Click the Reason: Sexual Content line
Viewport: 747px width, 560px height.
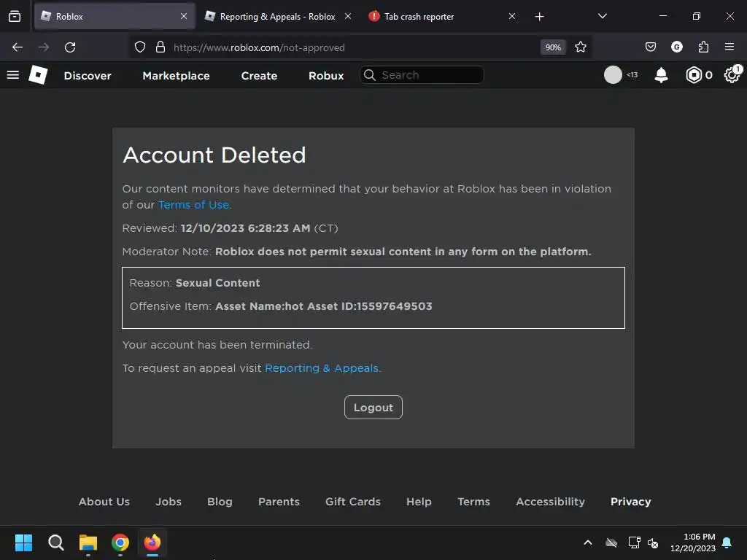[x=194, y=283]
